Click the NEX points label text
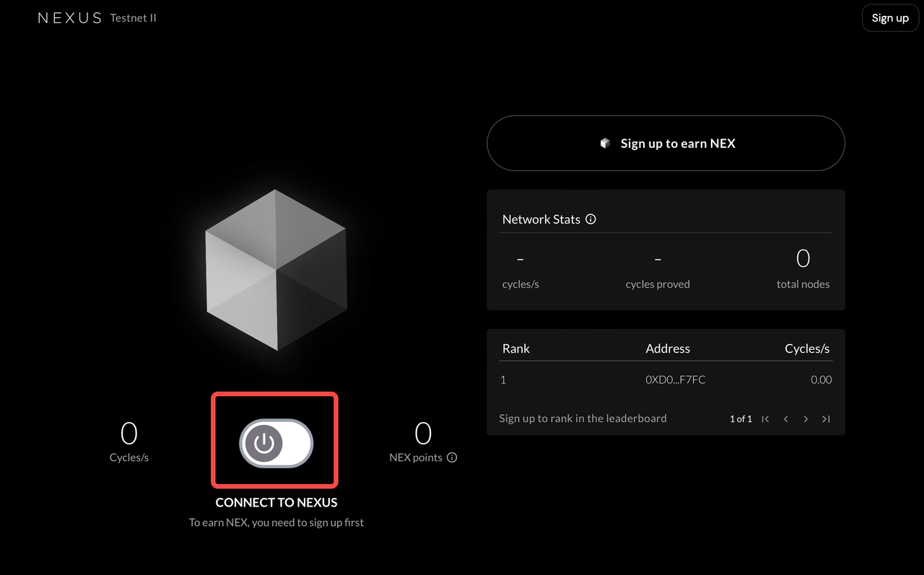This screenshot has height=575, width=924. coord(416,457)
